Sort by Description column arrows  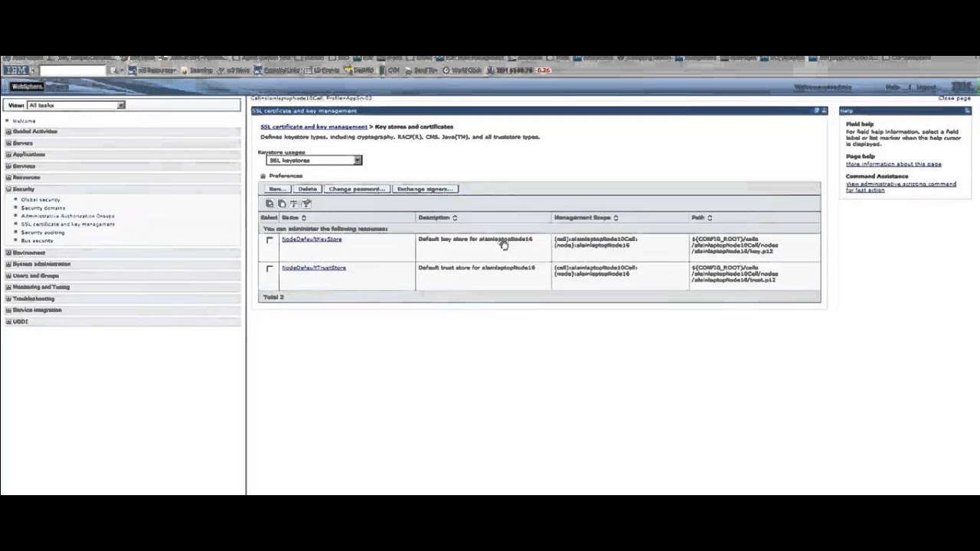point(455,218)
